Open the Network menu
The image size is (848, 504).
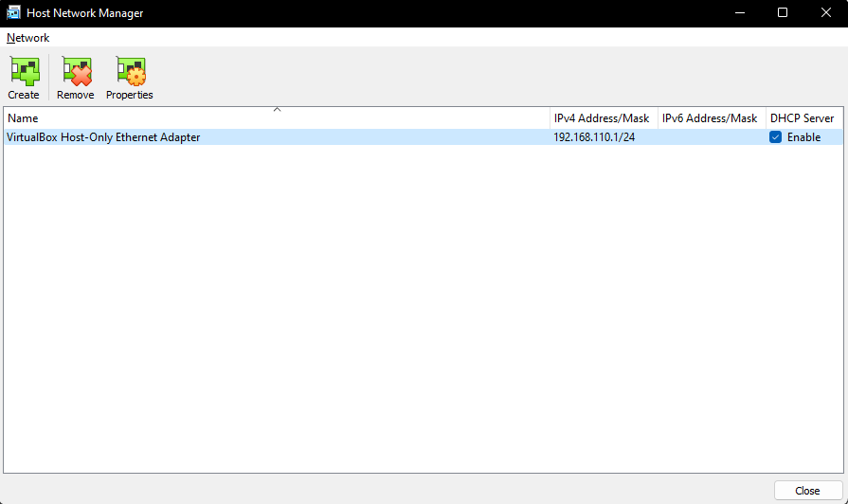pyautogui.click(x=28, y=38)
